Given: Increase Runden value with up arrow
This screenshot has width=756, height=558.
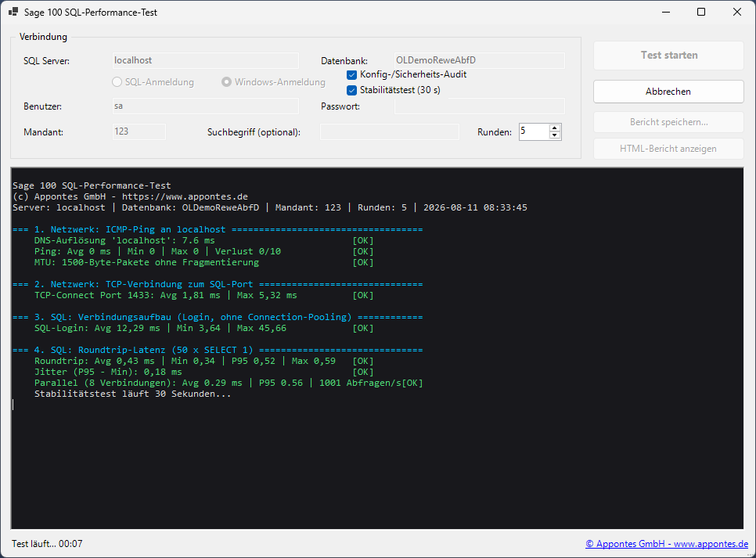Looking at the screenshot, I should point(555,128).
